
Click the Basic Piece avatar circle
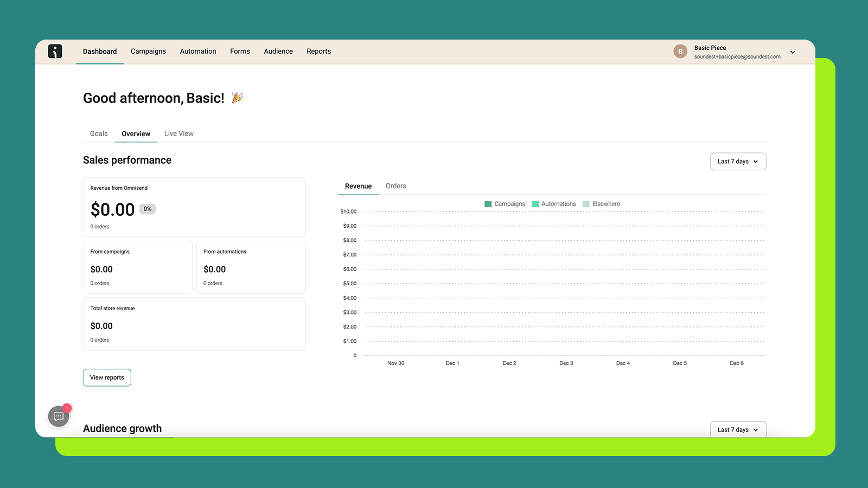680,52
